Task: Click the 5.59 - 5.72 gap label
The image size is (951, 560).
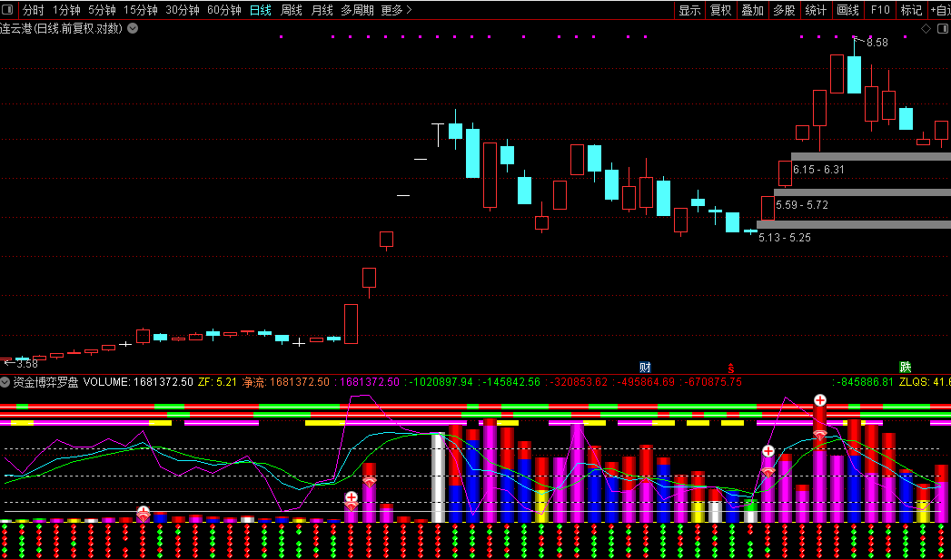Action: 802,205
